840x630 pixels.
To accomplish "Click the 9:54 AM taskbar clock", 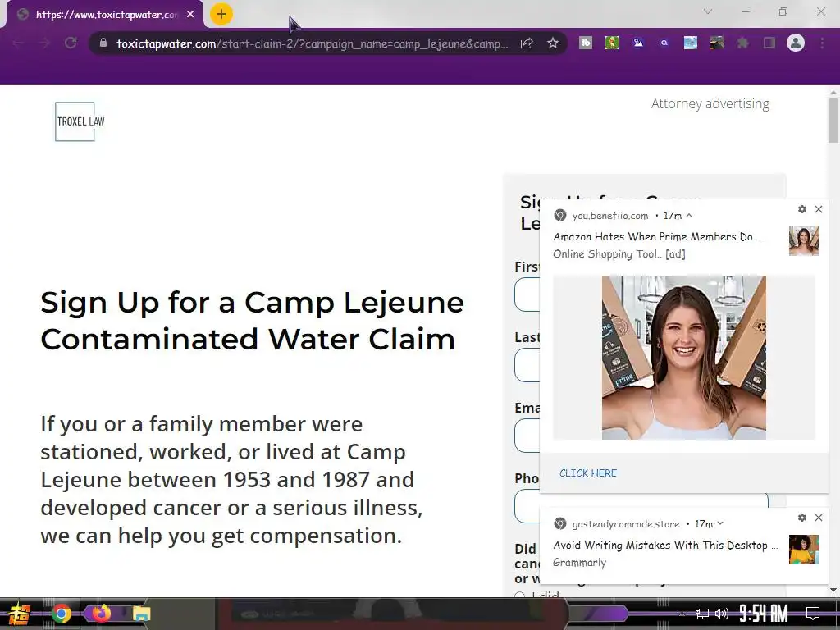I will 764,614.
